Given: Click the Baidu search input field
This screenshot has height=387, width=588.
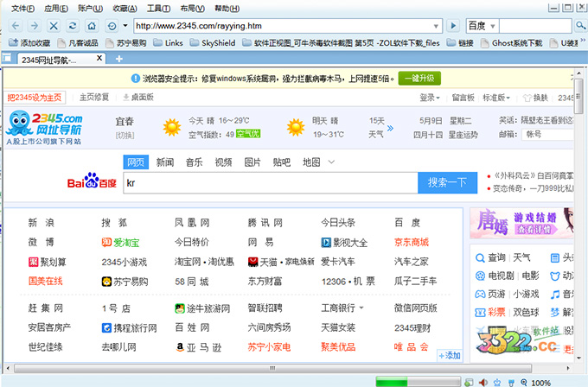Looking at the screenshot, I should [268, 183].
